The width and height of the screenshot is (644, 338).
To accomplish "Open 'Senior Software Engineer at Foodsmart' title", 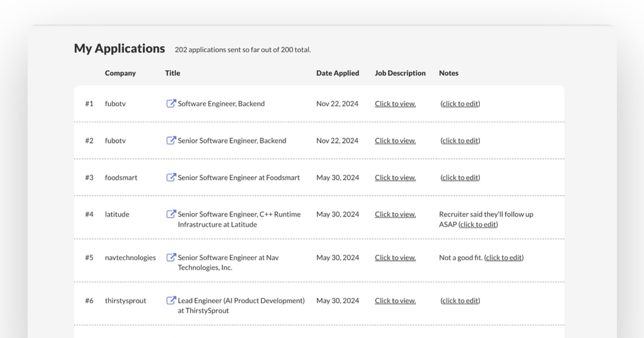I will [x=239, y=178].
